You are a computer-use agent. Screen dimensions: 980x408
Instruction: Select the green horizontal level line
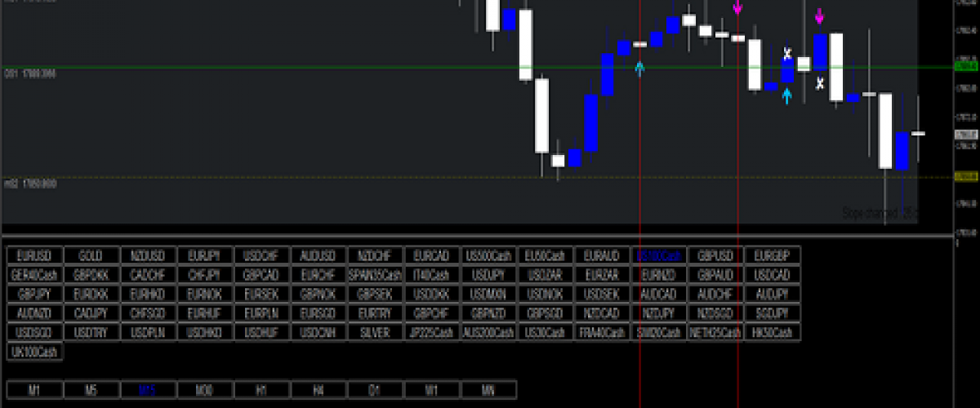tap(327, 67)
